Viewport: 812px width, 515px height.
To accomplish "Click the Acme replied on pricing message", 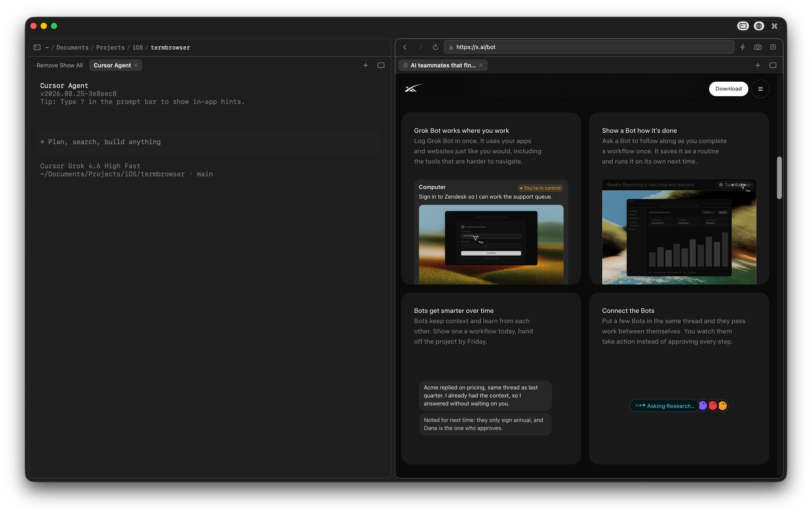I will point(485,395).
